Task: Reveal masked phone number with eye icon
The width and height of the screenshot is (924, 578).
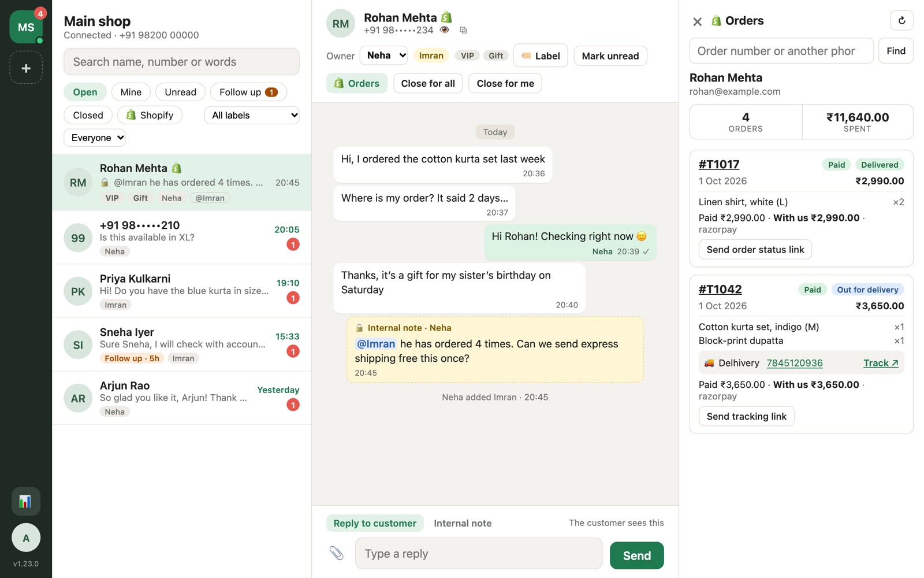Action: (444, 30)
